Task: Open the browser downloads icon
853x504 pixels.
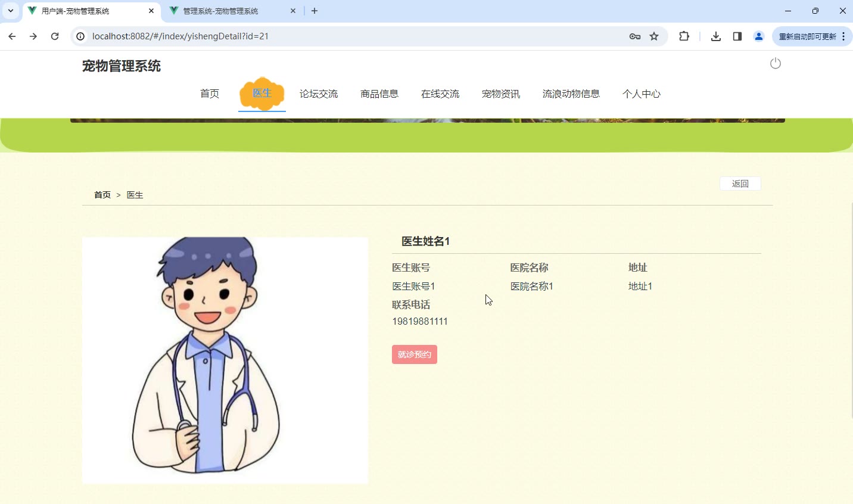Action: (x=716, y=36)
